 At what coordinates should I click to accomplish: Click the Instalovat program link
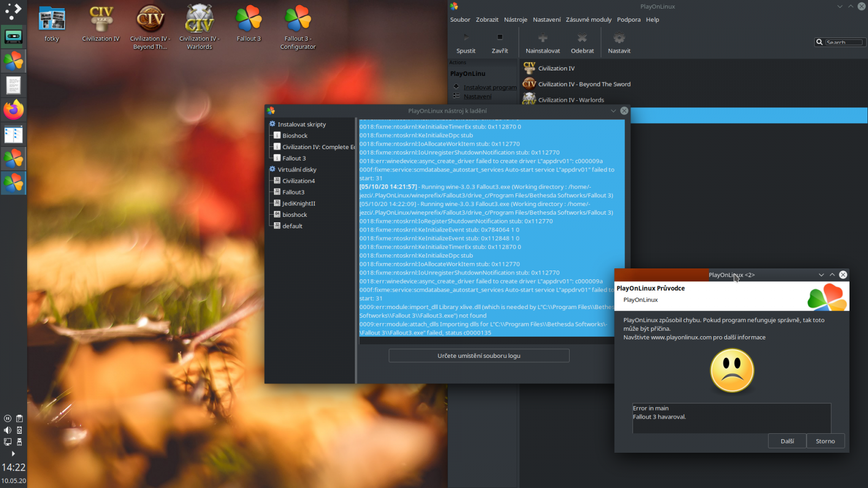(x=489, y=87)
